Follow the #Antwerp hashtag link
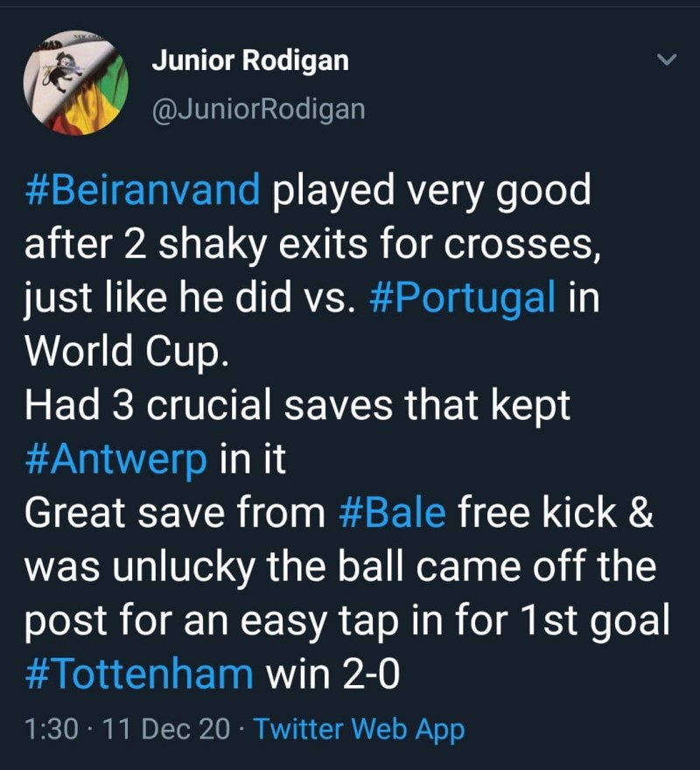The width and height of the screenshot is (700, 770). [x=115, y=460]
